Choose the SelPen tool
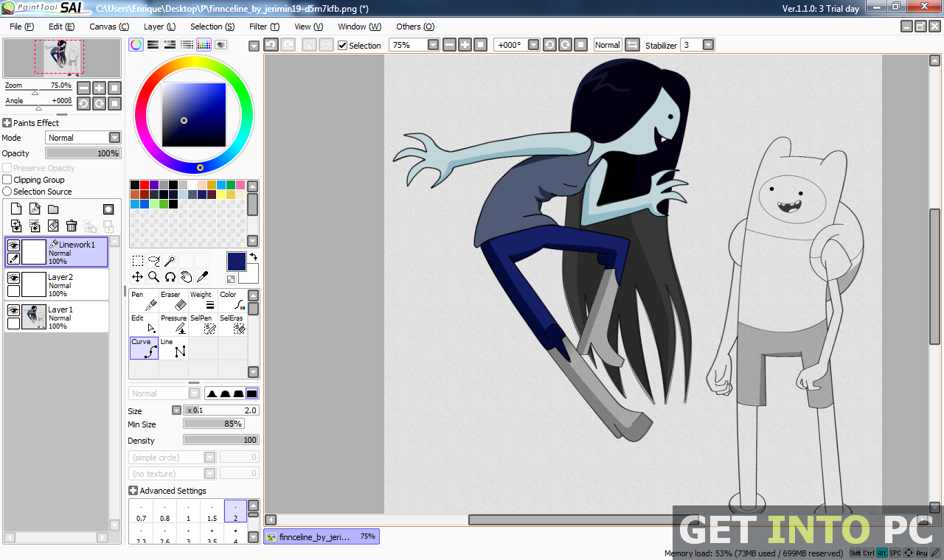 [x=203, y=324]
